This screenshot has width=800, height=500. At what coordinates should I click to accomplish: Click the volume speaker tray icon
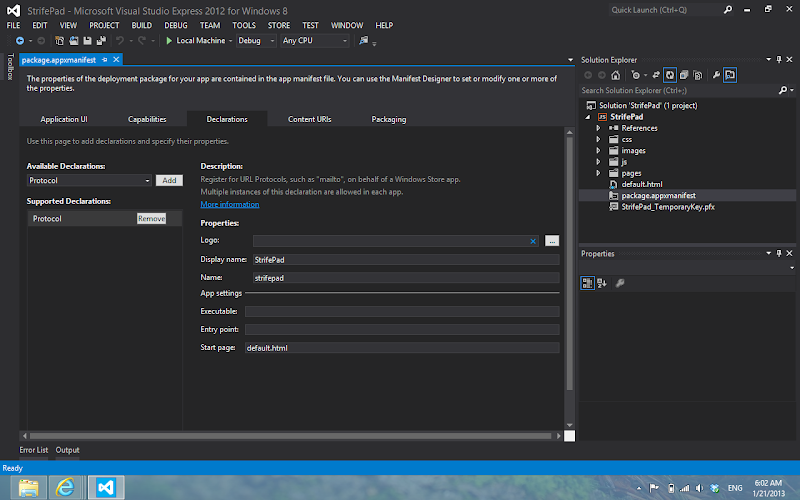pyautogui.click(x=699, y=488)
